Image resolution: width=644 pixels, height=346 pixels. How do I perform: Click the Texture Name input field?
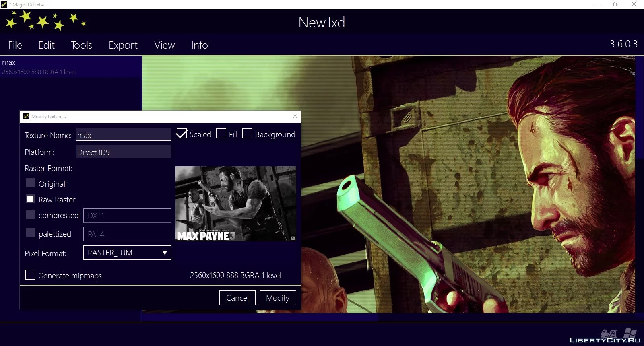click(124, 134)
